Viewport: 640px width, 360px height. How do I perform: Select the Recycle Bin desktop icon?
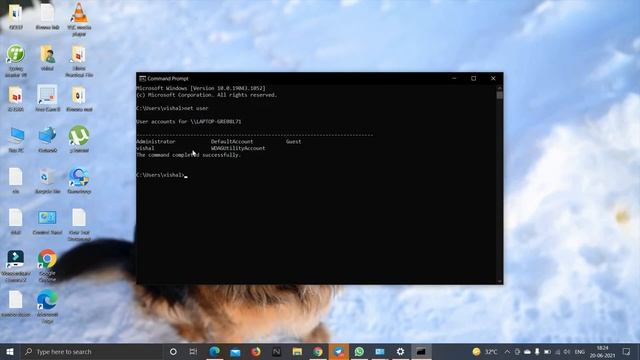[47, 180]
